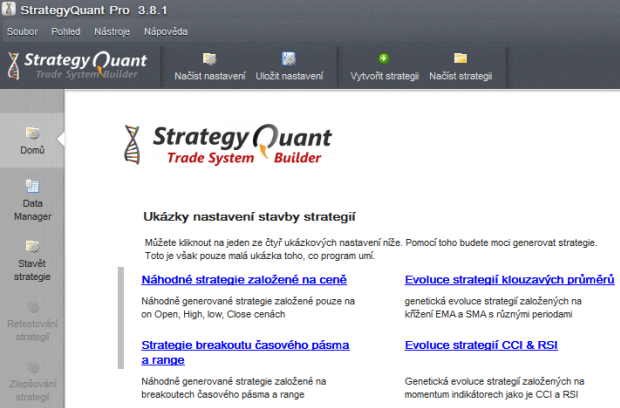This screenshot has height=408, width=620.
Task: Open the Nápověda menu
Action: click(x=166, y=32)
